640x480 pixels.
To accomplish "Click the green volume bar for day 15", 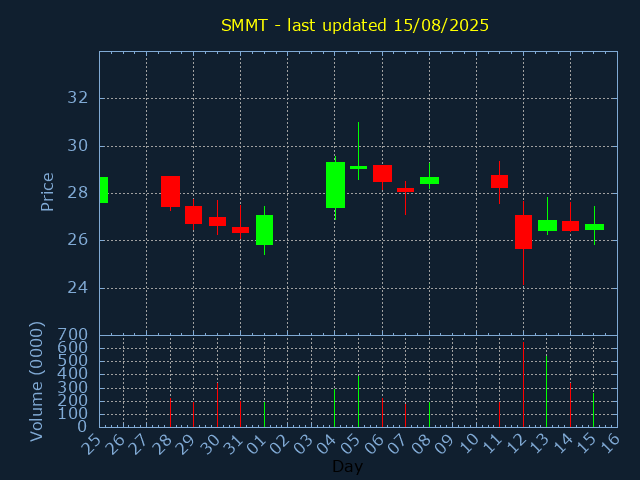I will tap(593, 410).
